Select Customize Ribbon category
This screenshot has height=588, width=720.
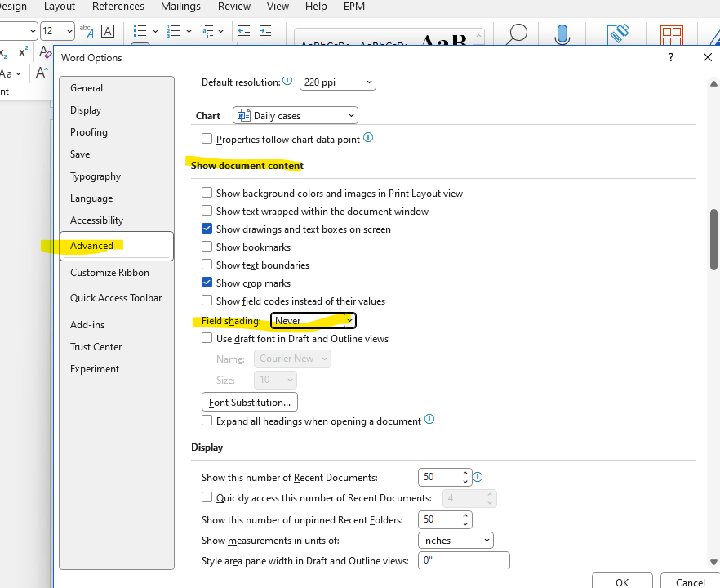[117, 273]
